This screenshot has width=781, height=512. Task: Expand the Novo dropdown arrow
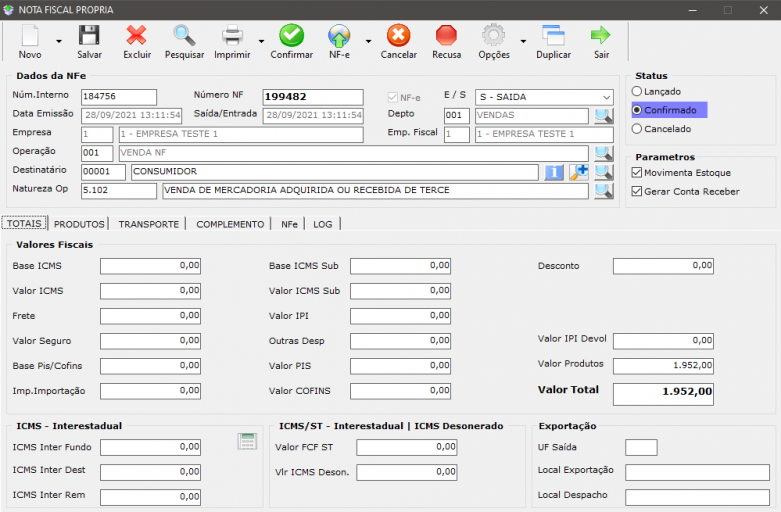click(x=59, y=41)
